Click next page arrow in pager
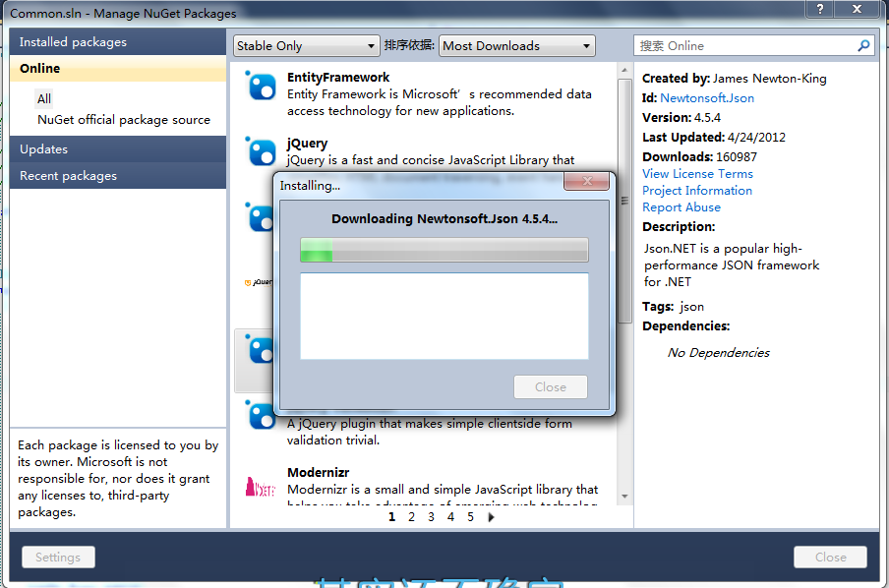The image size is (889, 588). [491, 517]
